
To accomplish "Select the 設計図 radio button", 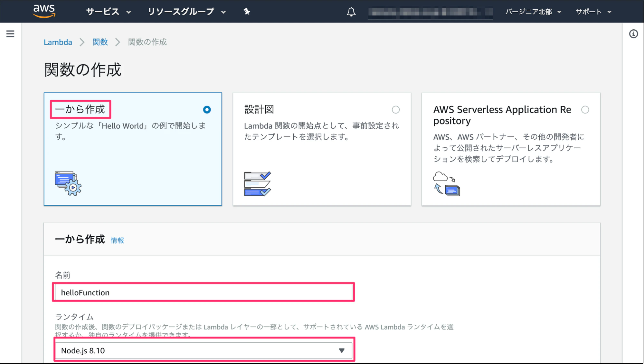I will [396, 110].
